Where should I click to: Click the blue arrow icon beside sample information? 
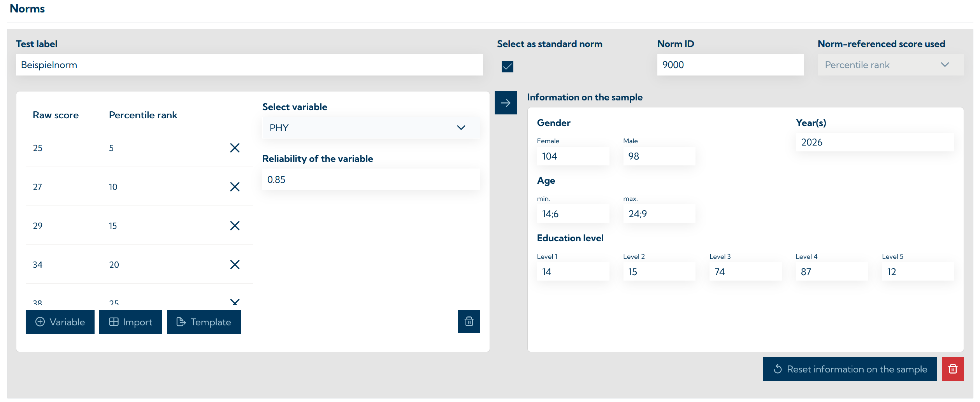click(506, 103)
